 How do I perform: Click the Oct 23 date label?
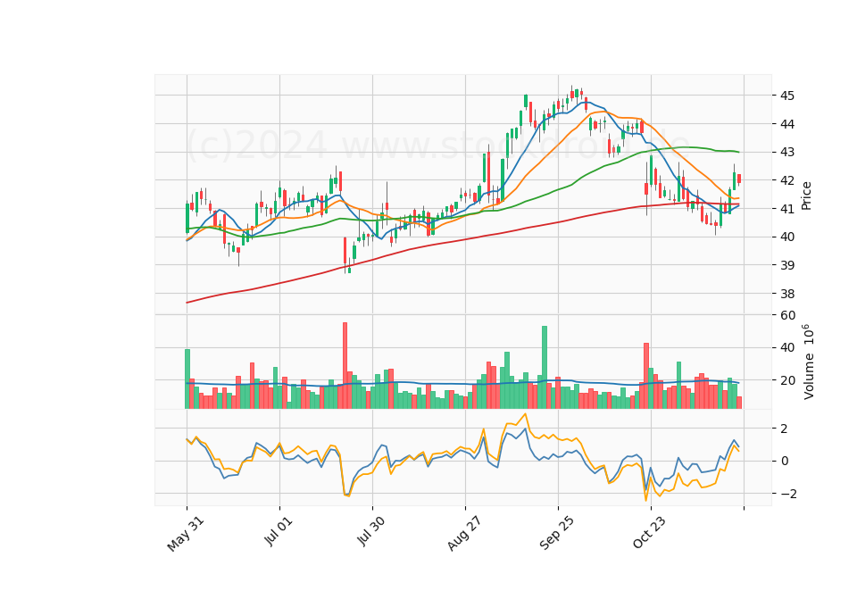(650, 533)
